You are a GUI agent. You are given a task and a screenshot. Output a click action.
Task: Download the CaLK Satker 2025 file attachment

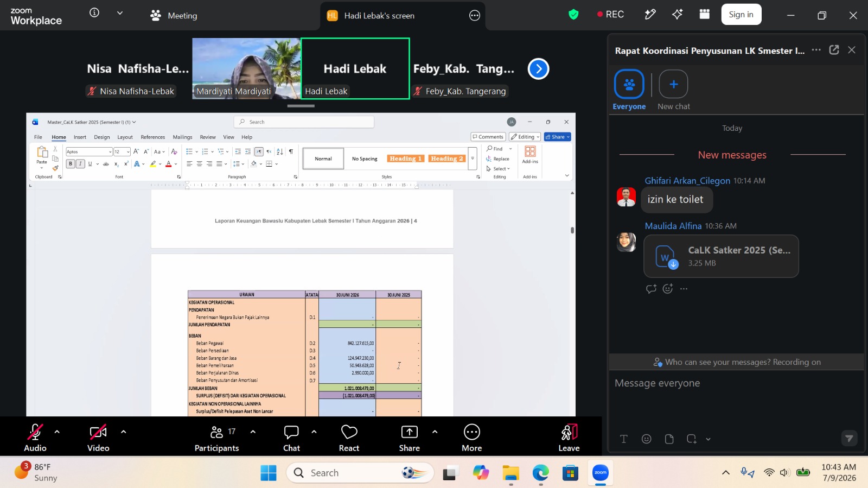pyautogui.click(x=721, y=256)
